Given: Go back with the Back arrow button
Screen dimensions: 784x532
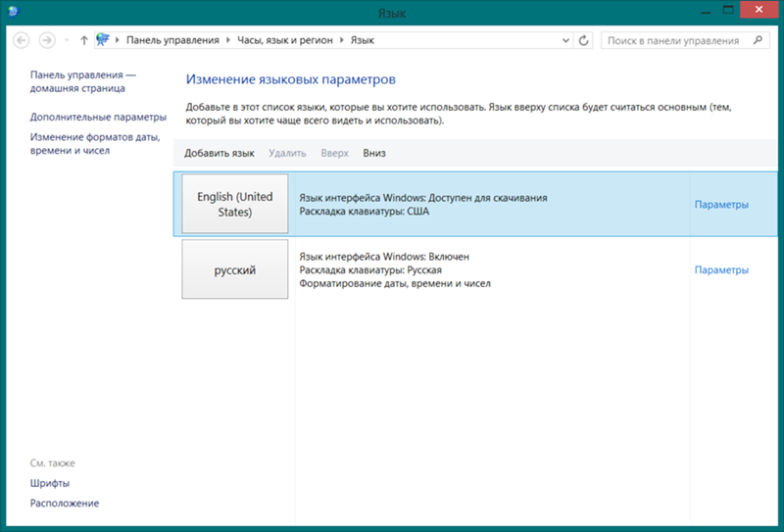Looking at the screenshot, I should point(21,40).
